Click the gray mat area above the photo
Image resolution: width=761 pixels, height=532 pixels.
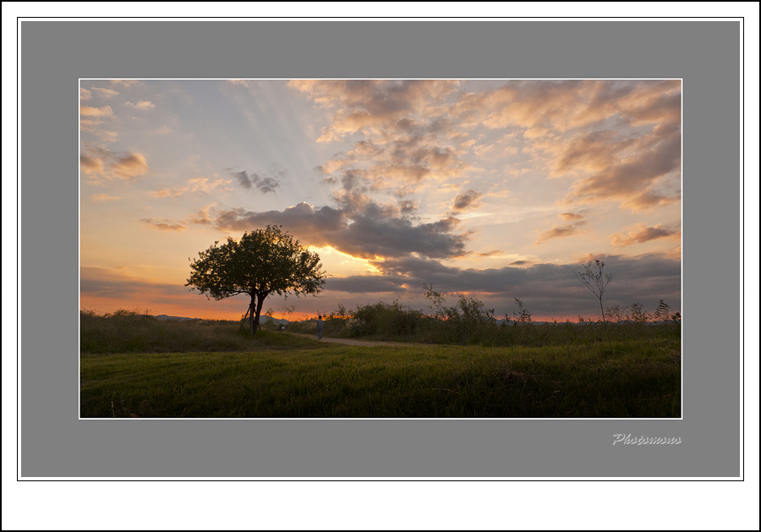[x=380, y=50]
